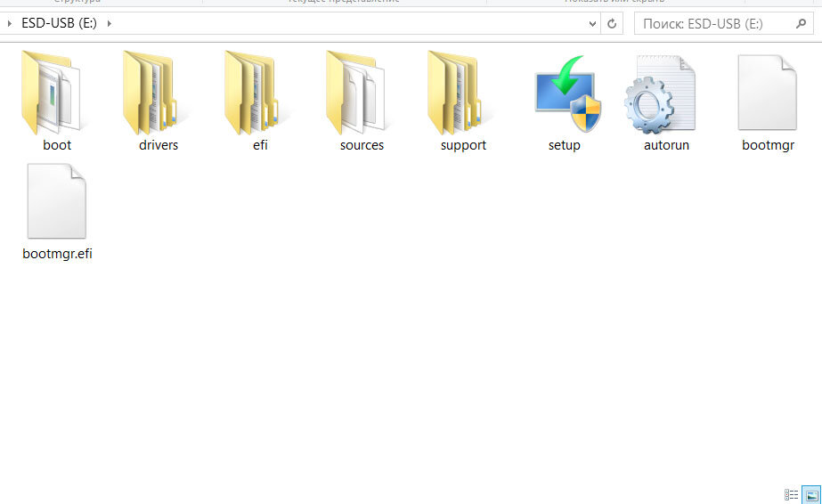Switch to large icons view
Viewport: 822px width, 504px height.
click(811, 494)
